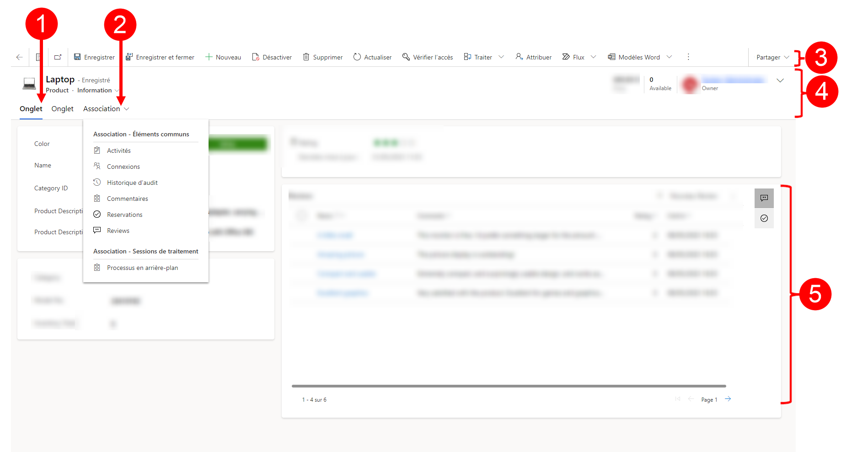The width and height of the screenshot is (868, 452).
Task: Expand the Partager chevron
Action: [787, 57]
